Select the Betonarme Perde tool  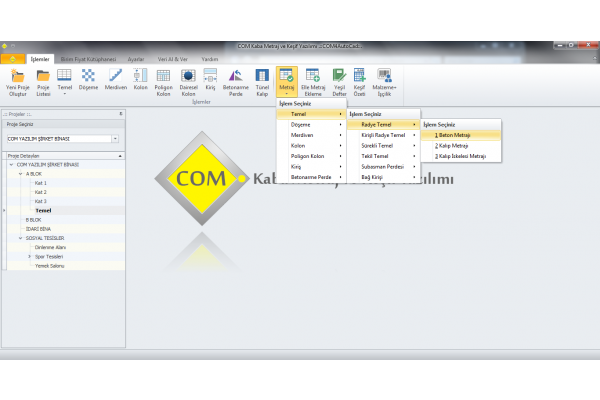coord(236,82)
